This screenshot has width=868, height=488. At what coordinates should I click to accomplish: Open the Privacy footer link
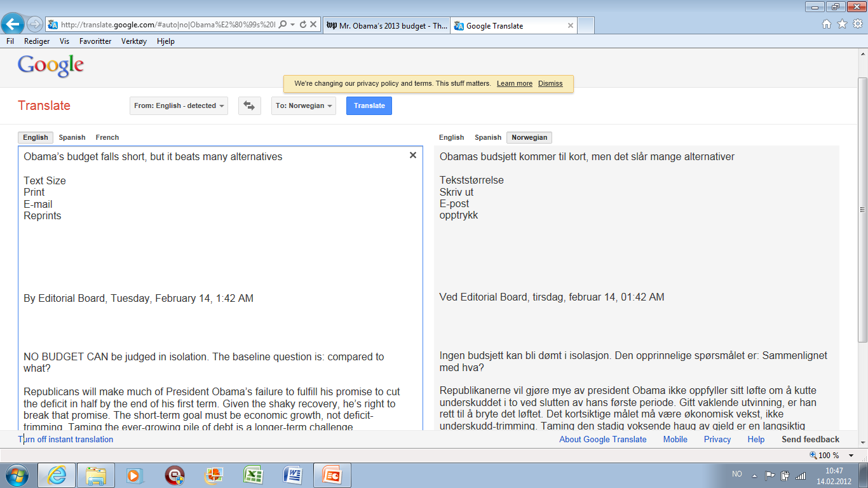coord(717,439)
